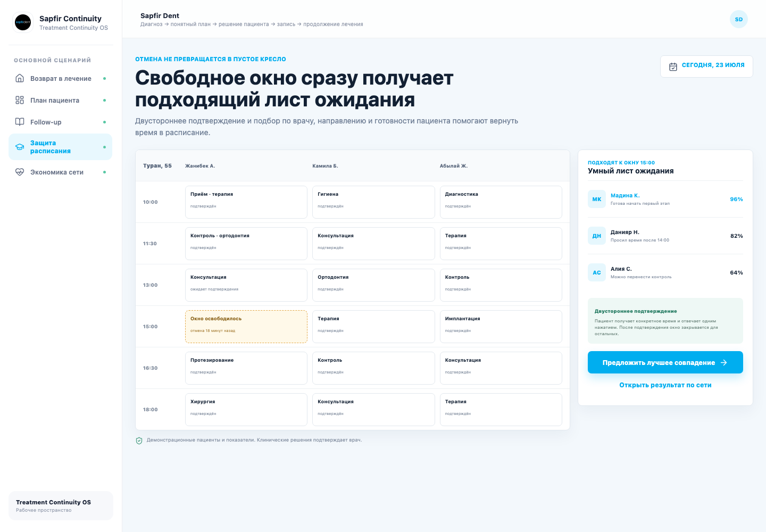The width and height of the screenshot is (766, 532).
Task: Select the Консультация card awaiting confirmation
Action: point(246,285)
